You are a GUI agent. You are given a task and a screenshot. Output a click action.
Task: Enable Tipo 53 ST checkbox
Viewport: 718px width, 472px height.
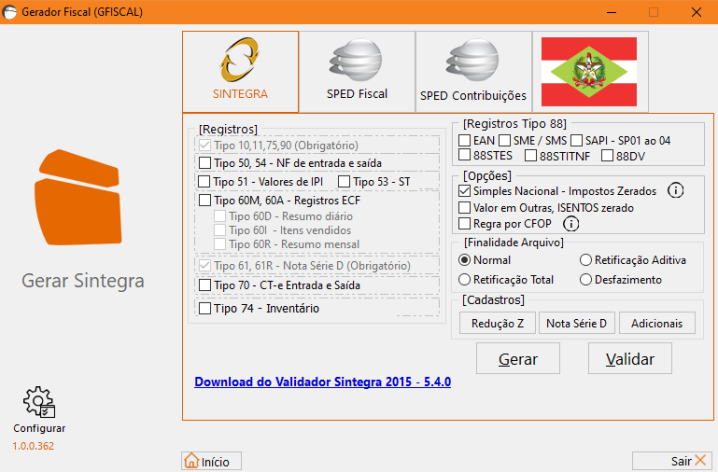[x=344, y=182]
